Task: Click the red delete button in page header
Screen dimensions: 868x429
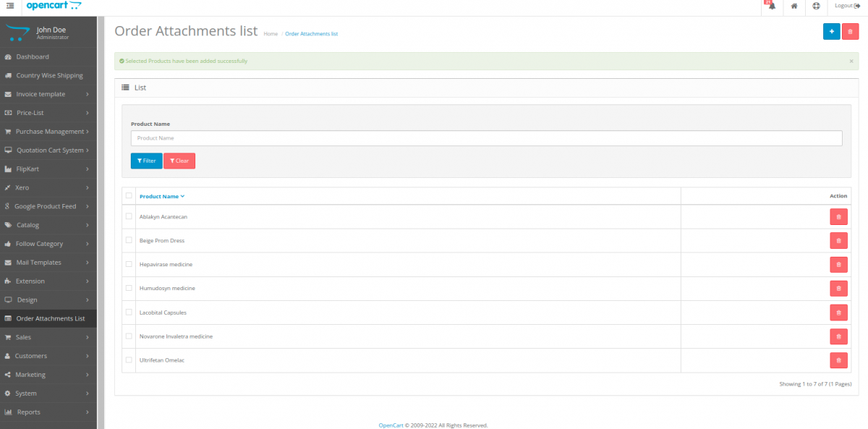Action: 851,31
